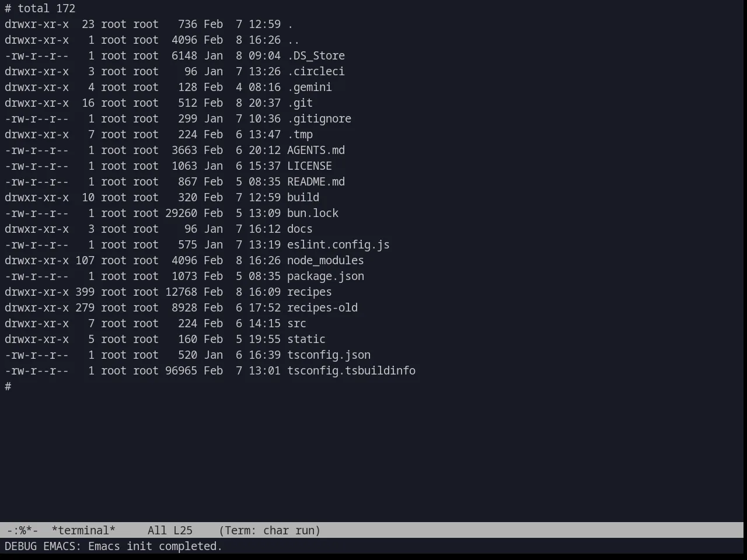Click the shell prompt on the last line
Screen dimensions: 747x560
point(8,386)
